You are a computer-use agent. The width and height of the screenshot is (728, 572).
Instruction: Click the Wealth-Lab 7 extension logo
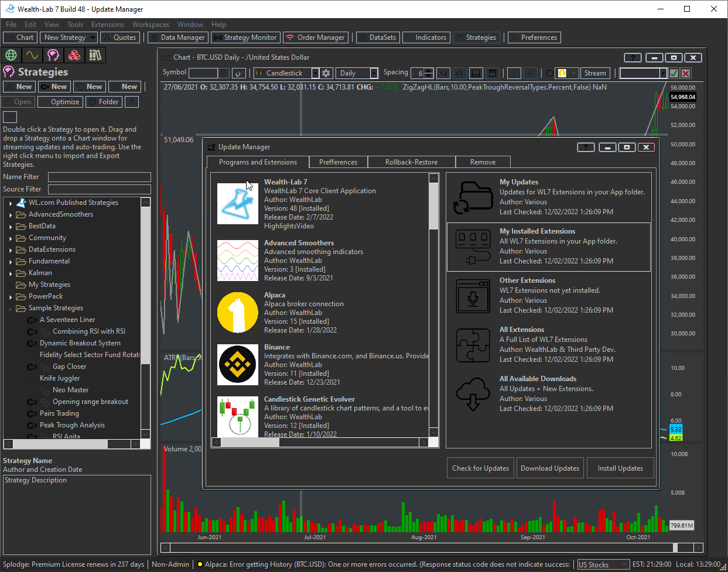(x=237, y=203)
